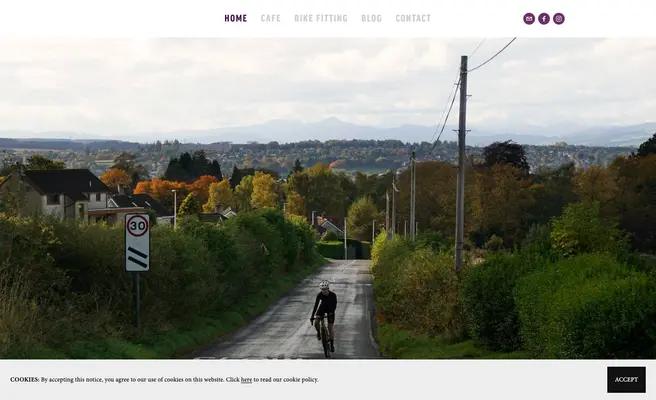
Task: Go to the HOME page
Action: [236, 18]
